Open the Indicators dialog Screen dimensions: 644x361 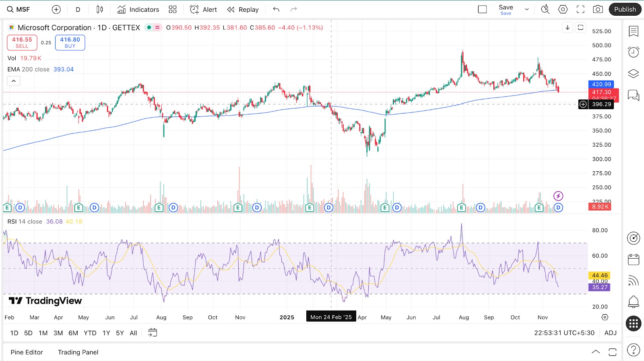(x=138, y=9)
